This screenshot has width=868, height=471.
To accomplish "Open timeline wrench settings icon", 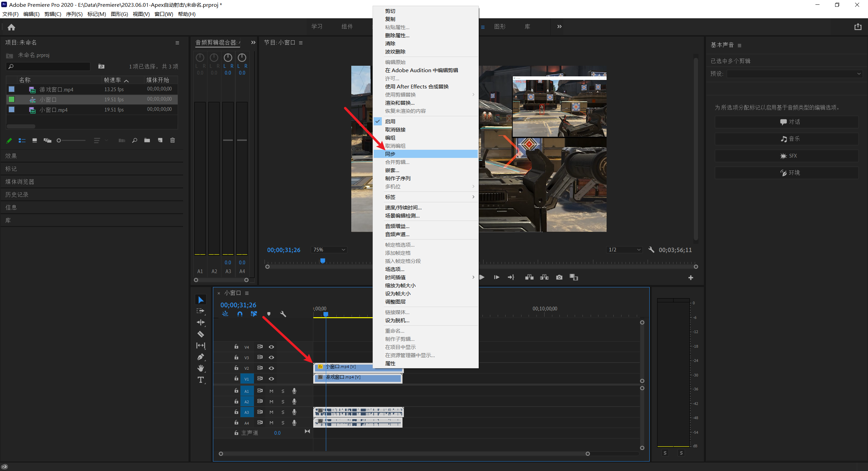I will pyautogui.click(x=283, y=314).
